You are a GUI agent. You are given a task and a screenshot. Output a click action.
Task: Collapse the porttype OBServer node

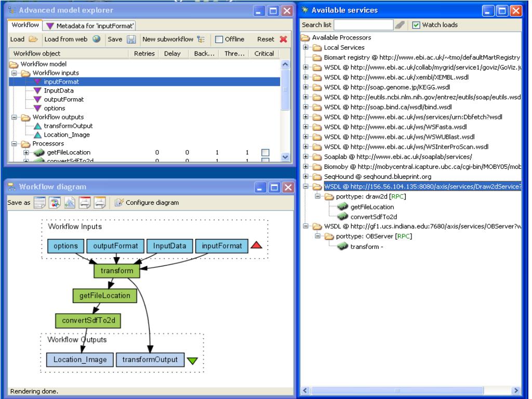click(317, 236)
